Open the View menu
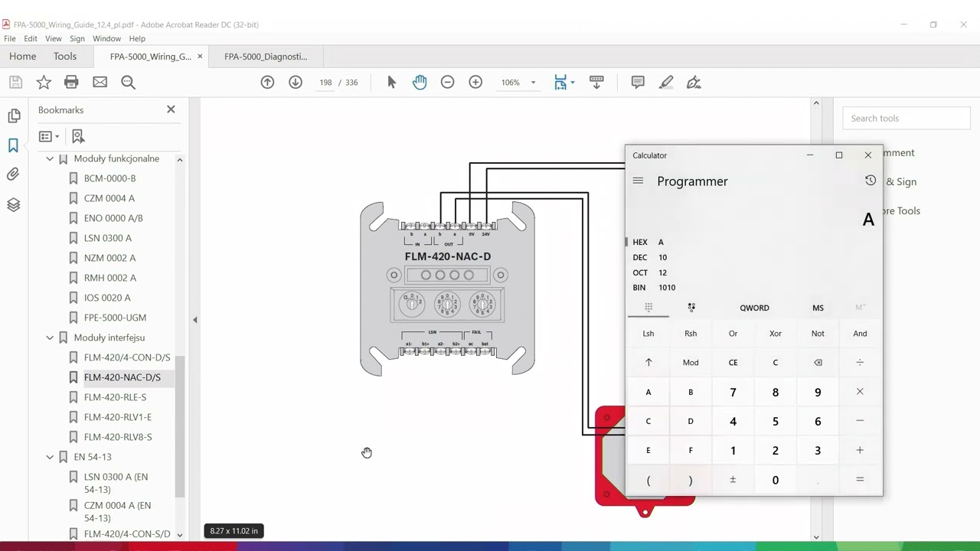 54,38
